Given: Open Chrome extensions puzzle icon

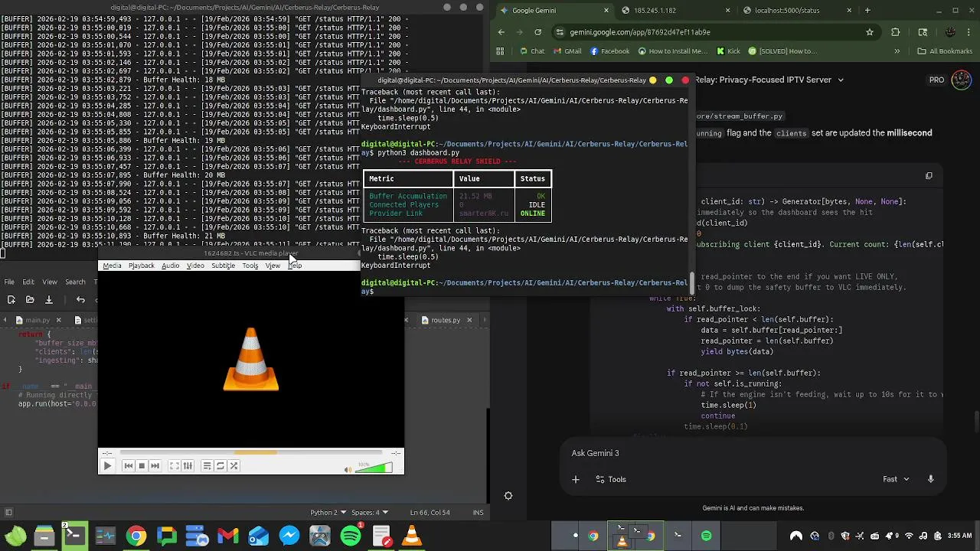Looking at the screenshot, I should tap(896, 32).
